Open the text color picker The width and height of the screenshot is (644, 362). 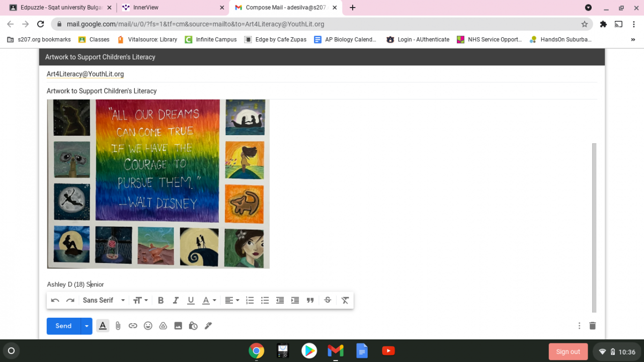(209, 300)
